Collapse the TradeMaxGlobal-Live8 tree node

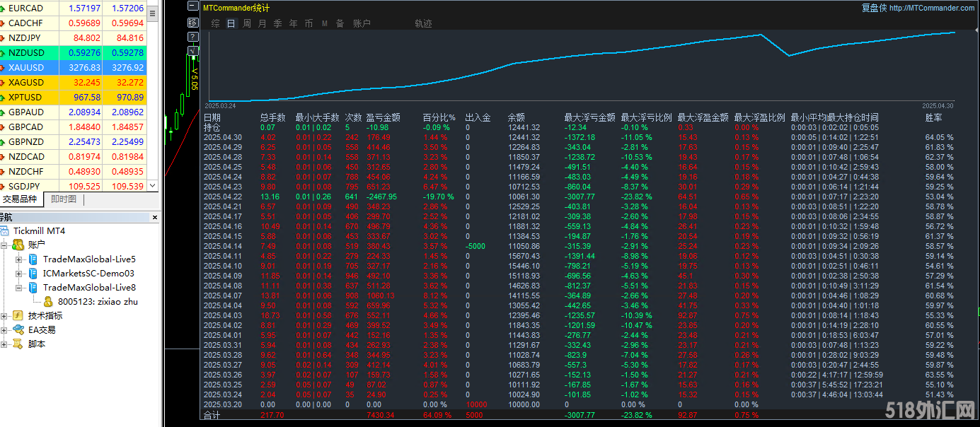pos(19,288)
